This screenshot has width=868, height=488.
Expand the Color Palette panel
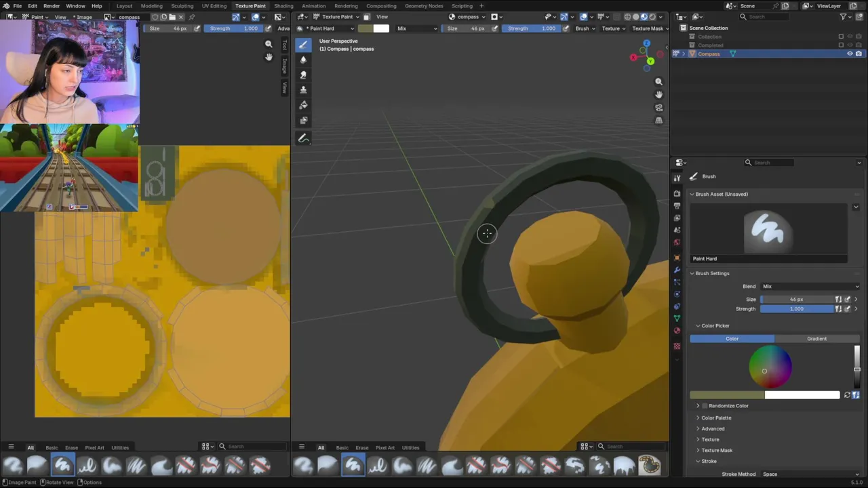pyautogui.click(x=716, y=418)
